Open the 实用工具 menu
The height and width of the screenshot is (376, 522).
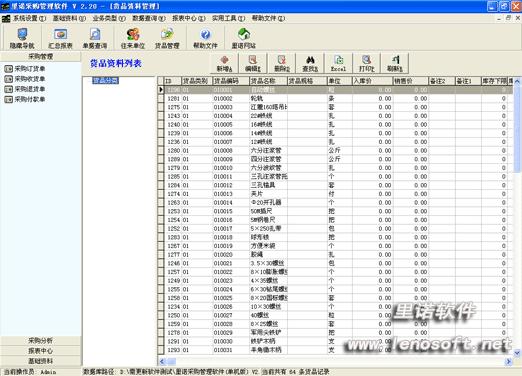point(228,18)
